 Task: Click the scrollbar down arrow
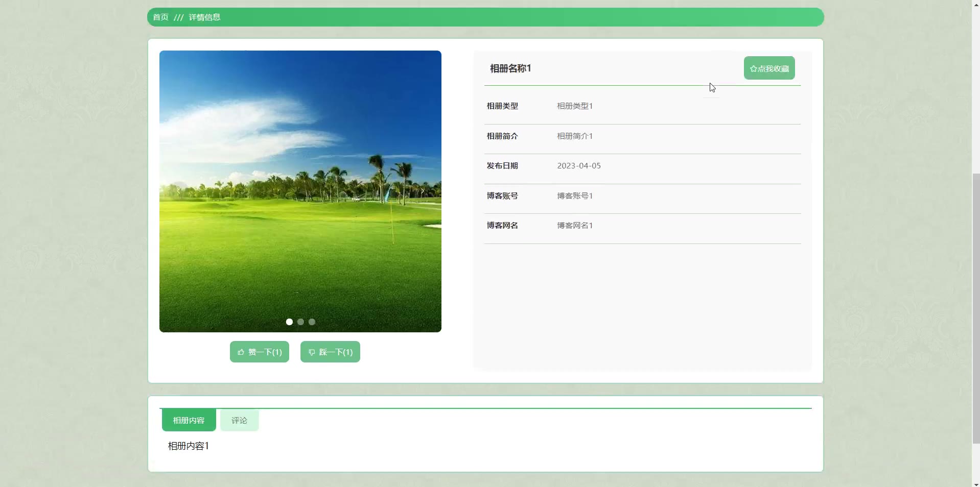976,483
